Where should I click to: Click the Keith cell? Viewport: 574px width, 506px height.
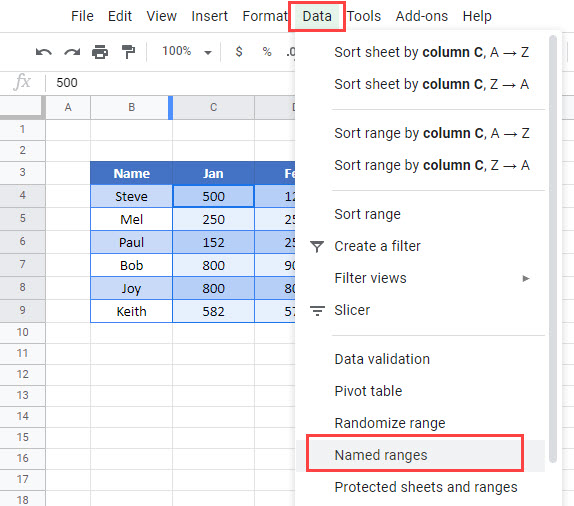pyautogui.click(x=131, y=312)
